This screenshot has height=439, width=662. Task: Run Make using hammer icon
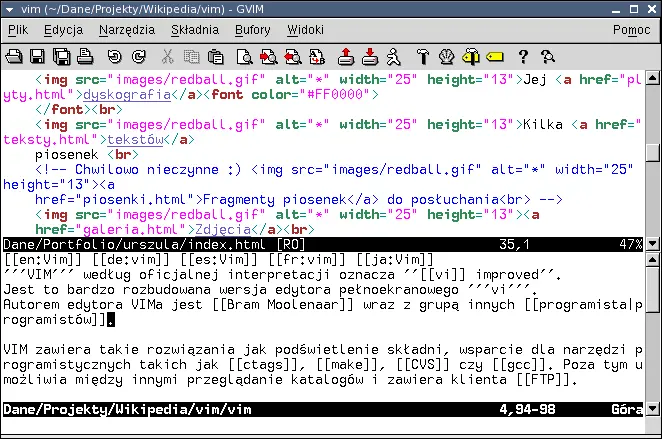click(x=423, y=56)
